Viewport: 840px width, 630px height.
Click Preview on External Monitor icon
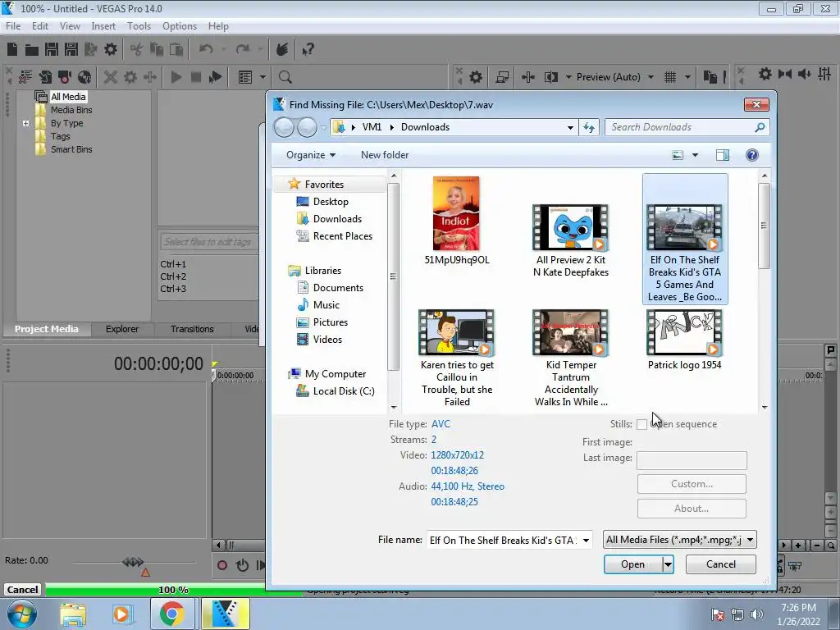502,77
